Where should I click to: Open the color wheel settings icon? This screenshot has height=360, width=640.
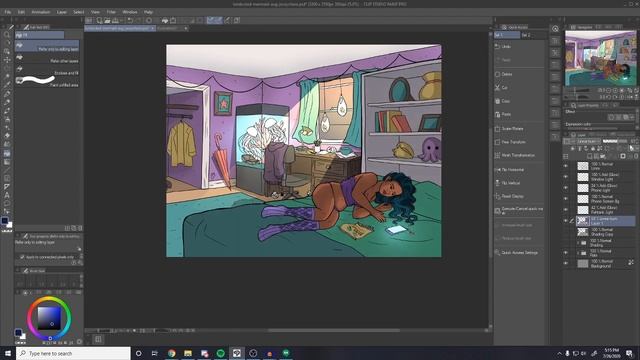(x=79, y=342)
